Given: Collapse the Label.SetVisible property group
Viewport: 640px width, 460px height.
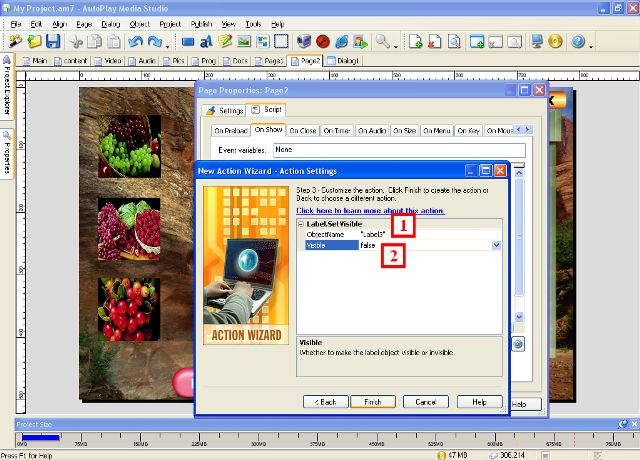Looking at the screenshot, I should pos(302,224).
